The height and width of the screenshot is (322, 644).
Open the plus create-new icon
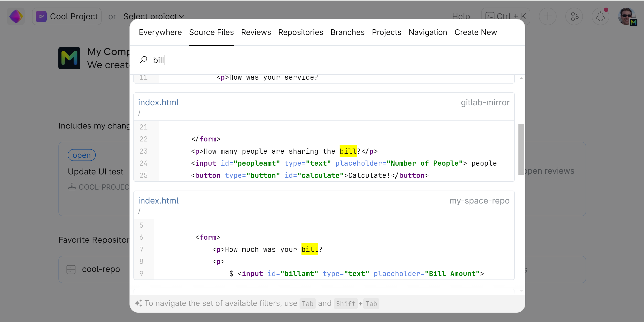pos(547,17)
